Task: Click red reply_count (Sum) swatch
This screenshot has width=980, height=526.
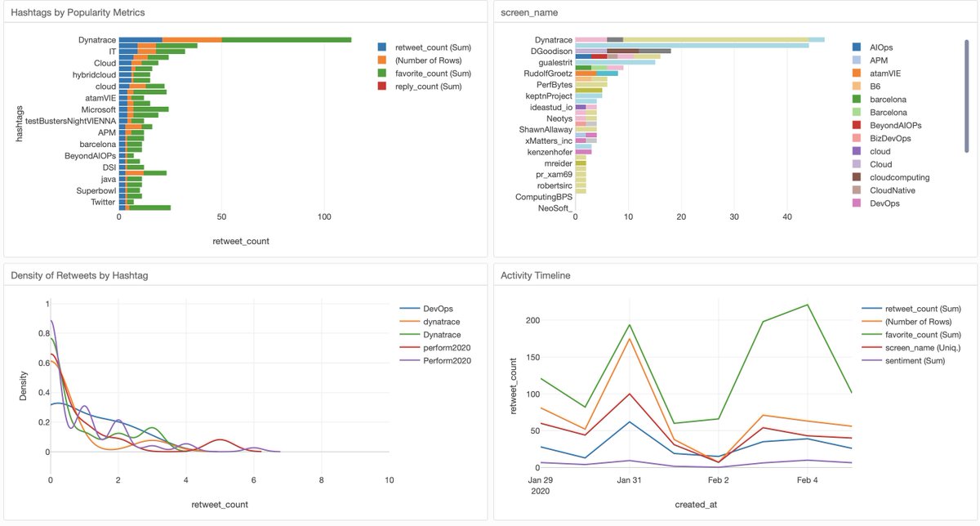Action: pos(383,87)
